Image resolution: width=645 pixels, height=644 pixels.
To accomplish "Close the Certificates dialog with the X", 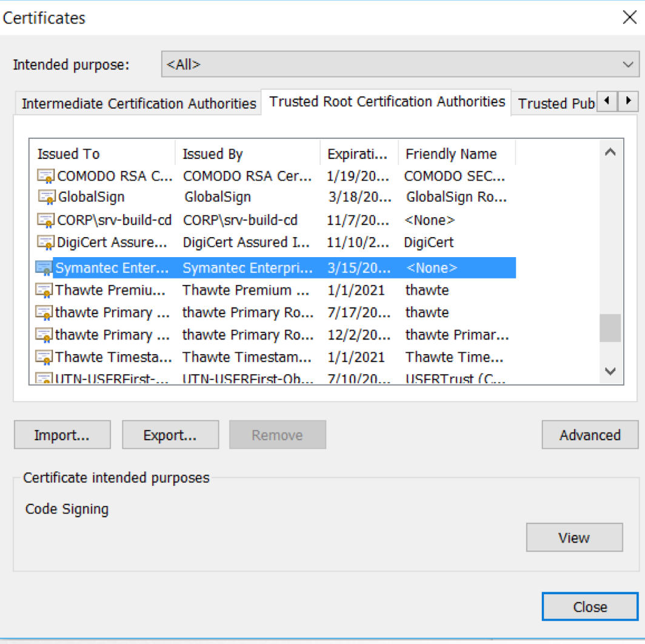I will (629, 18).
